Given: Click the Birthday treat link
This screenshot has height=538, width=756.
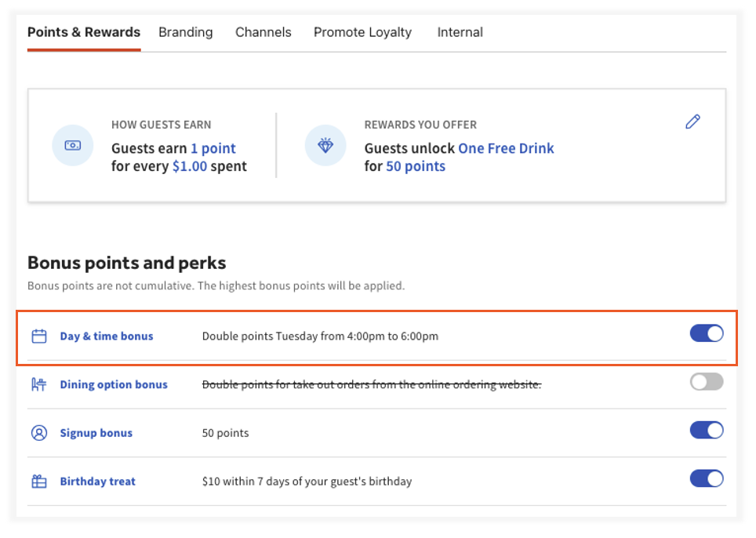Looking at the screenshot, I should click(x=98, y=482).
